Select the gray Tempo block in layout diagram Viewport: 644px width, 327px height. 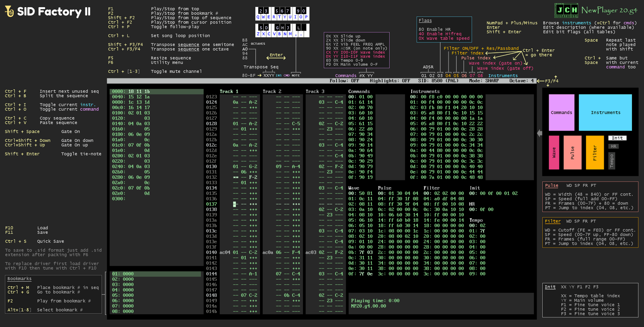612,161
